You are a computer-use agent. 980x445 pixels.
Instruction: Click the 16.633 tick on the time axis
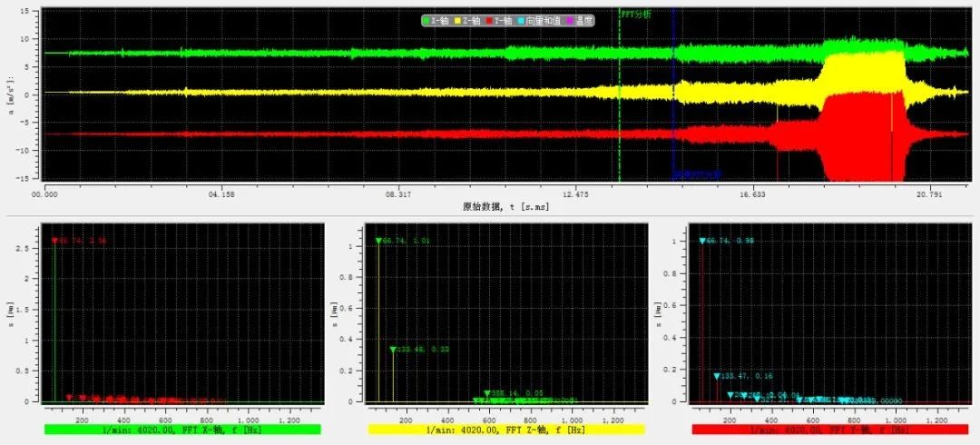pyautogui.click(x=752, y=194)
